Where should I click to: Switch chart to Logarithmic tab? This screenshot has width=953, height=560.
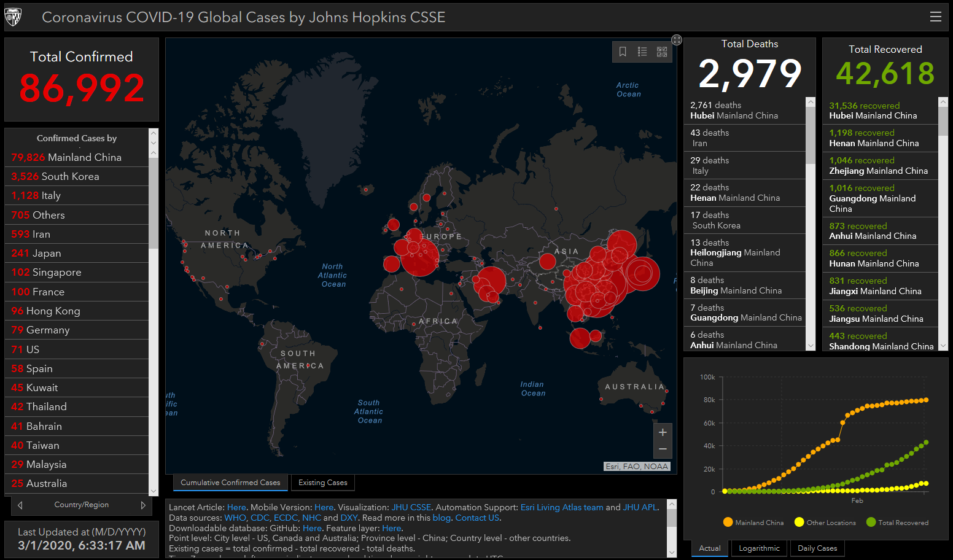(759, 548)
